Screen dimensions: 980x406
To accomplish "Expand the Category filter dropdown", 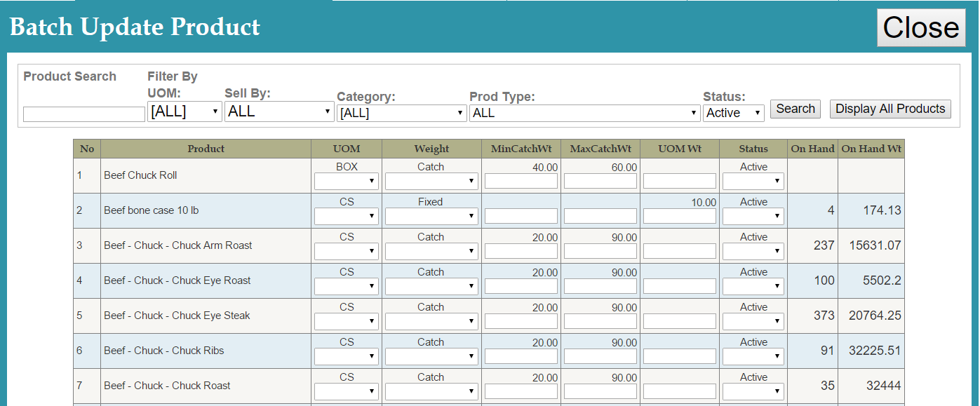I will click(402, 113).
